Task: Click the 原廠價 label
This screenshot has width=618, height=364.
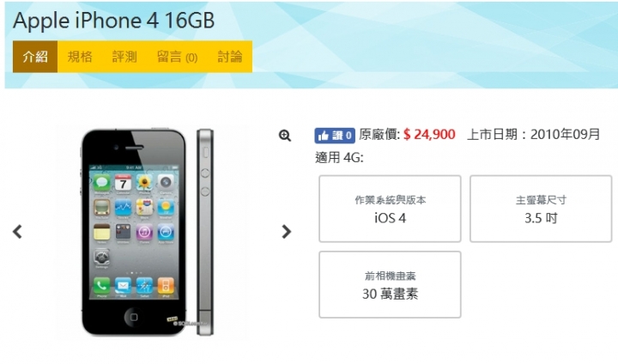Action: pos(379,135)
